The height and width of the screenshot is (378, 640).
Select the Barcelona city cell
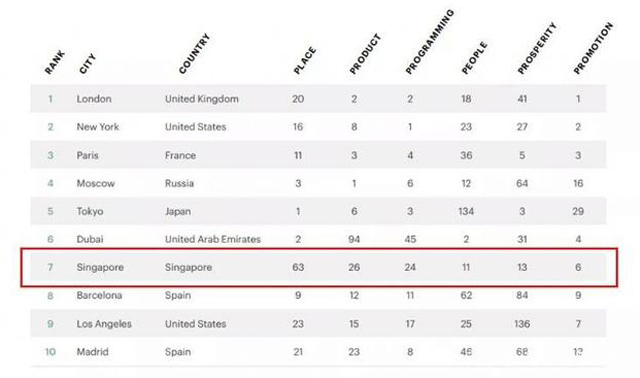click(99, 295)
